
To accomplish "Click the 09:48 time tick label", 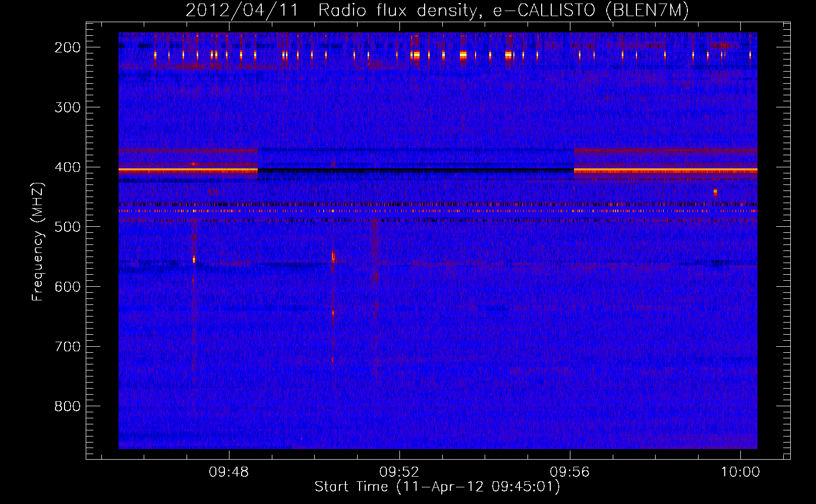I will coord(229,472).
